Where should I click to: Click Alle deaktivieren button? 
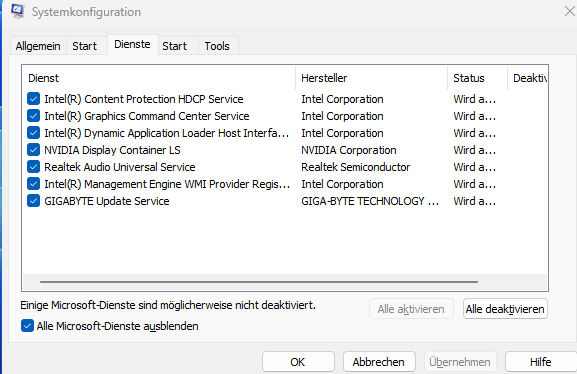pos(505,309)
